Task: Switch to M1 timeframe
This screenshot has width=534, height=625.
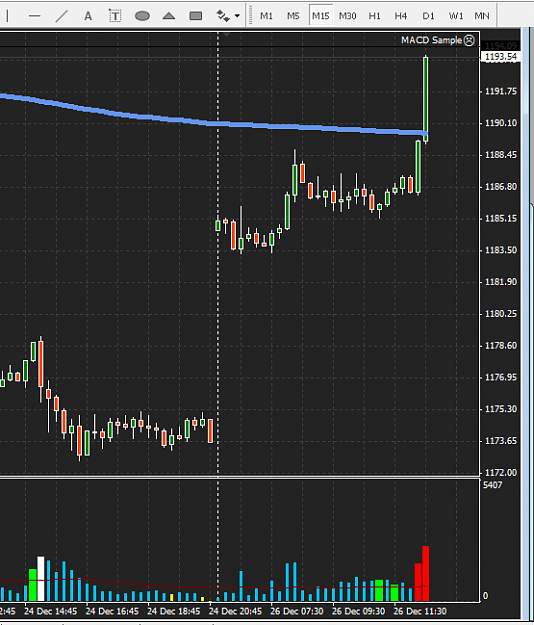Action: [266, 16]
